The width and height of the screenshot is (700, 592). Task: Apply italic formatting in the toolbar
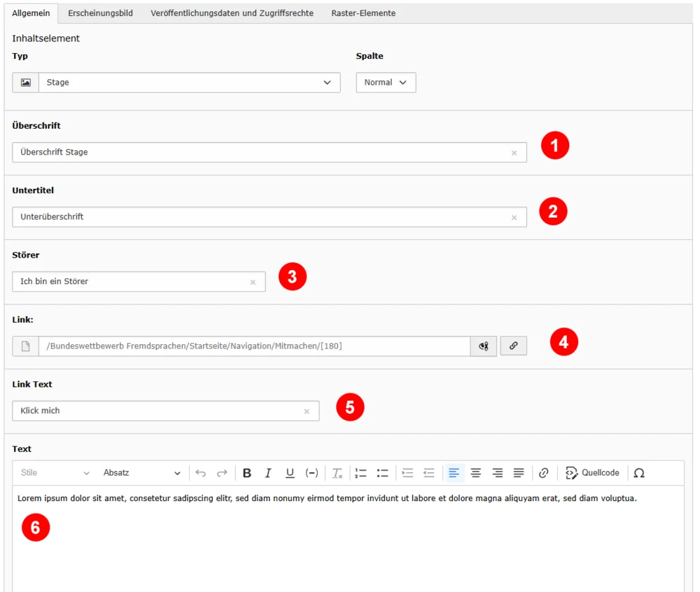click(268, 473)
